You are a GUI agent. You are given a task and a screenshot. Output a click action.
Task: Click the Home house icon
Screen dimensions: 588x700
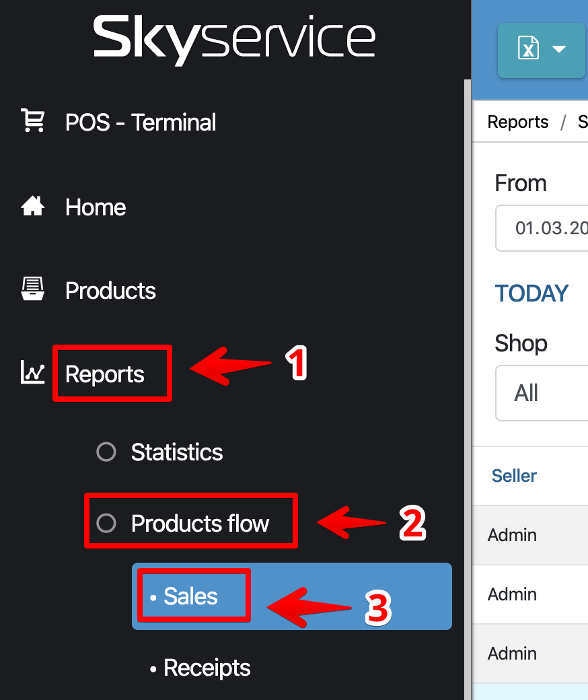(32, 207)
